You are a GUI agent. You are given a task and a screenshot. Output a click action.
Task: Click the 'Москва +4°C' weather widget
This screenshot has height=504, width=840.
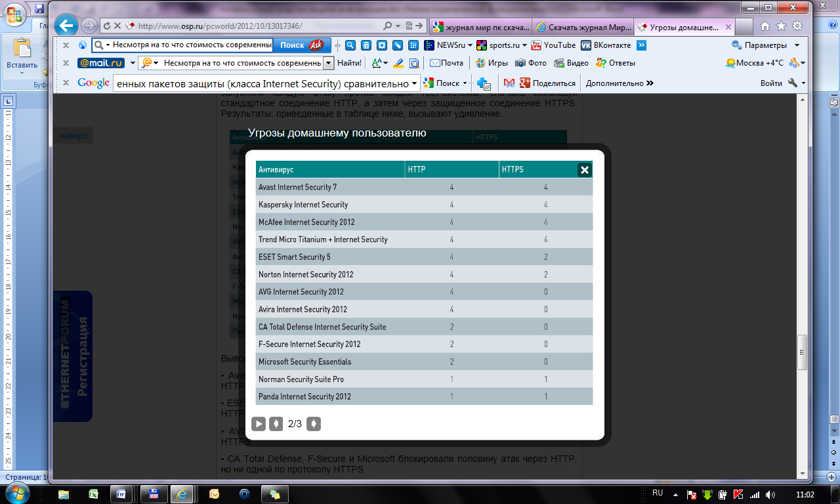tap(755, 63)
